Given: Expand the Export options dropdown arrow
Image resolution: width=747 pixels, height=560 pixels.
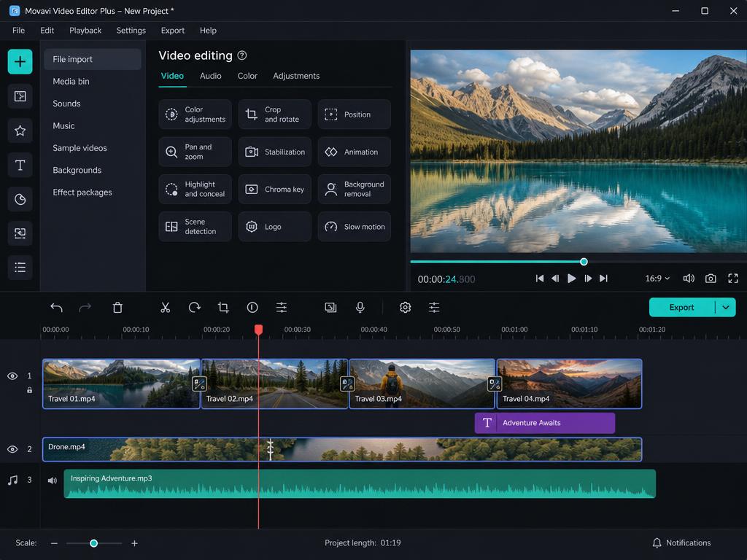Looking at the screenshot, I should [x=726, y=308].
